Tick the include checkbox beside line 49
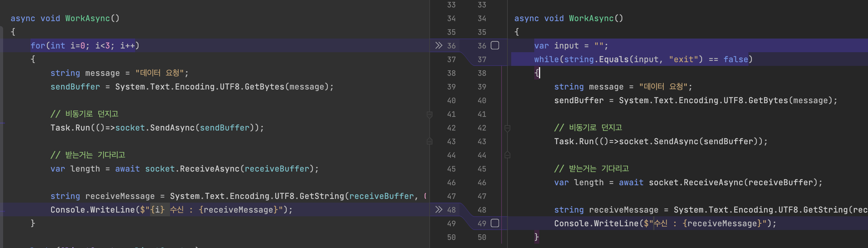 coord(495,223)
